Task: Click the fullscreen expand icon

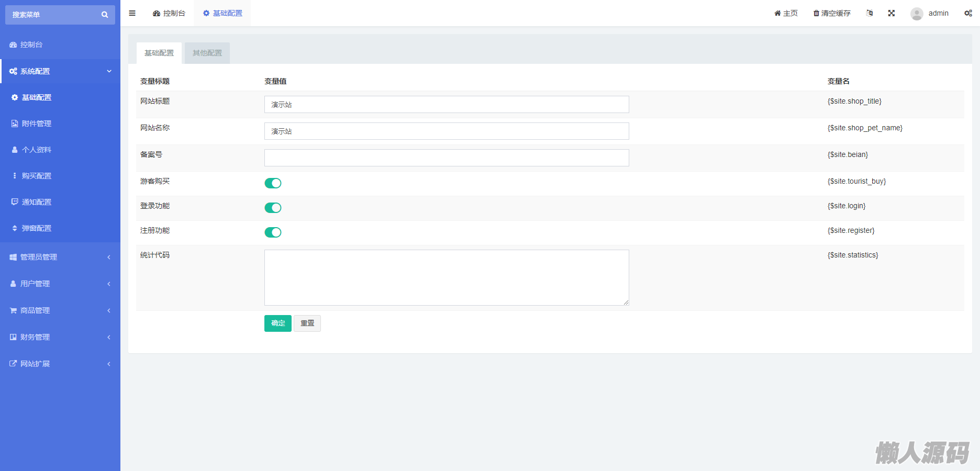Action: click(x=892, y=13)
